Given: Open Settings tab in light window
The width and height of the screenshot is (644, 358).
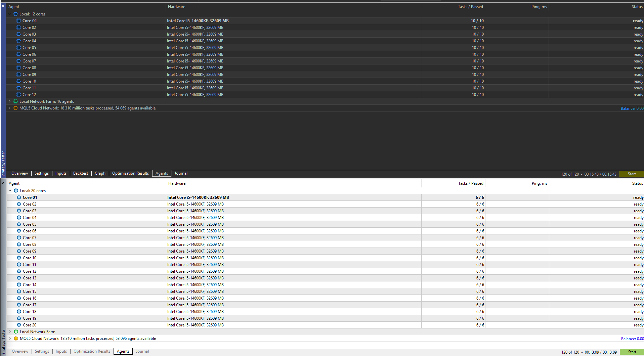Looking at the screenshot, I should coord(42,351).
